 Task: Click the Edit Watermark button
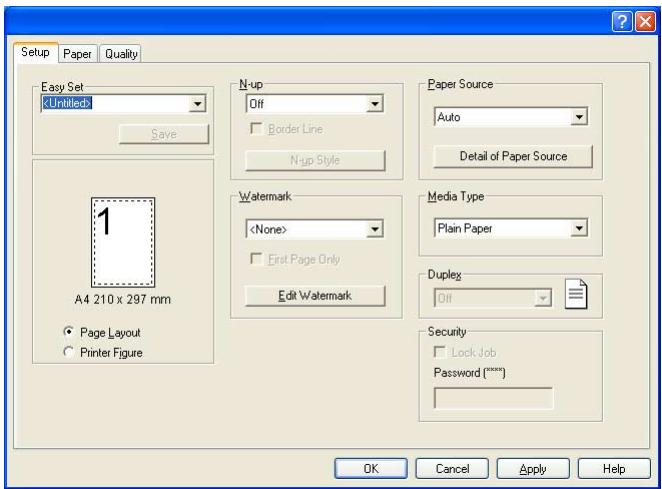[x=315, y=296]
